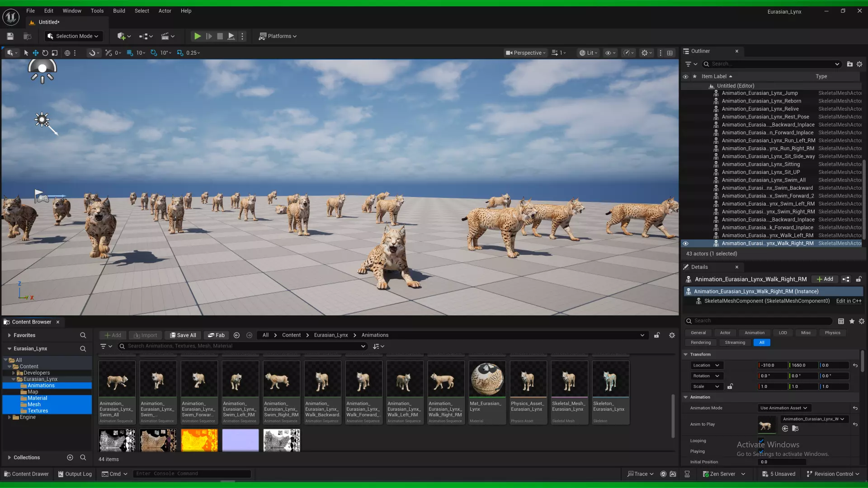The height and width of the screenshot is (488, 868).
Task: Click the Add component button in Details
Action: tap(825, 279)
